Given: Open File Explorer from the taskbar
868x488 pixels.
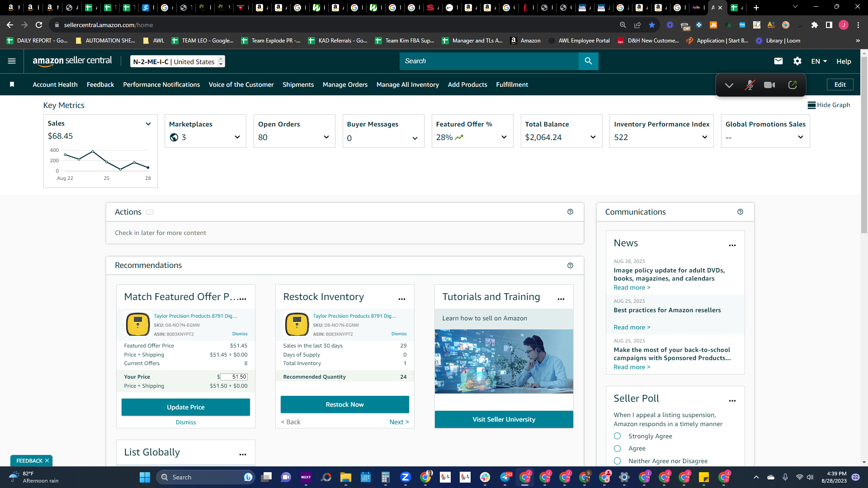Looking at the screenshot, I should (x=346, y=477).
